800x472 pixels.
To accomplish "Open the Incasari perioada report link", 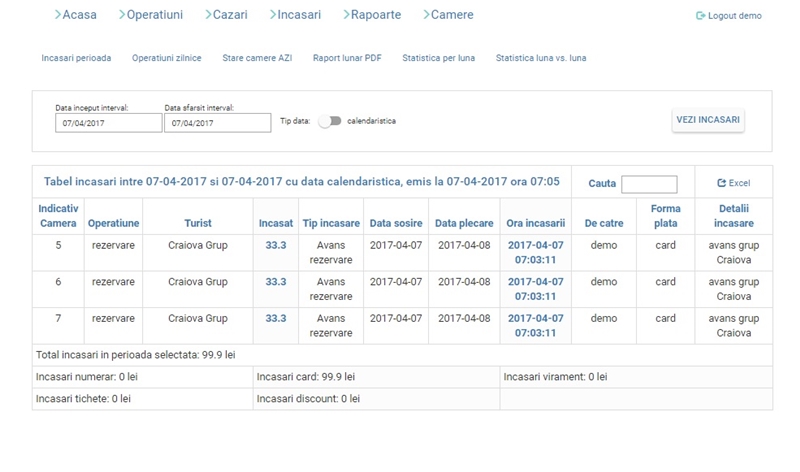I will (76, 58).
